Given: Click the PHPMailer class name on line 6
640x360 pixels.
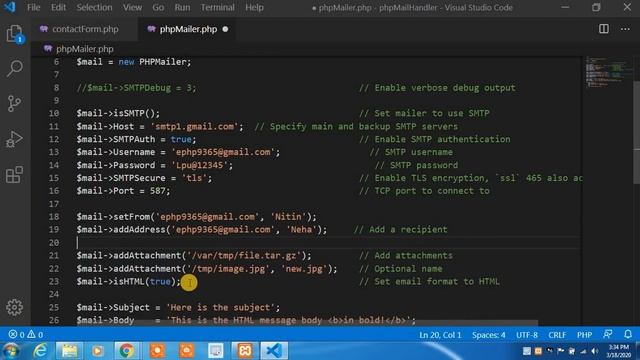Looking at the screenshot, I should coord(162,62).
